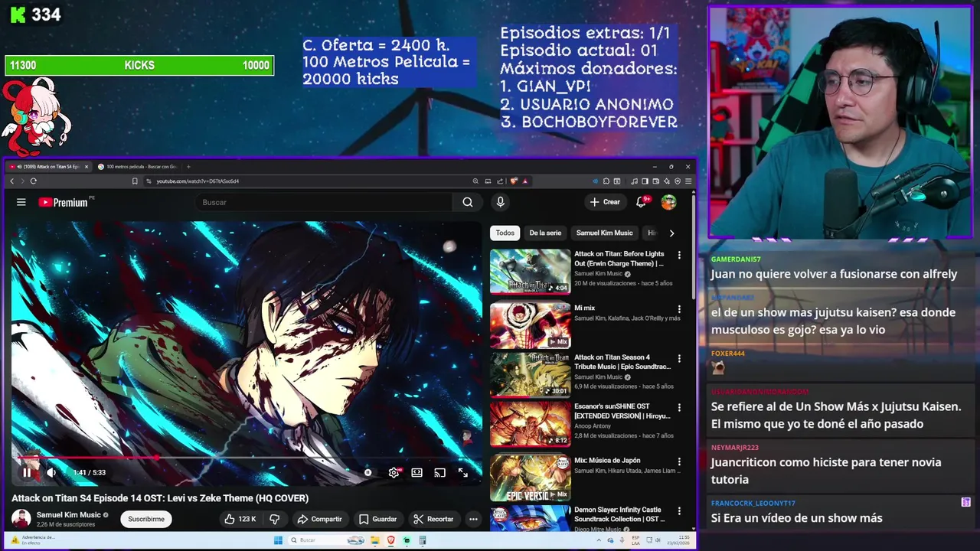Switch to theater mode in player

click(x=416, y=473)
